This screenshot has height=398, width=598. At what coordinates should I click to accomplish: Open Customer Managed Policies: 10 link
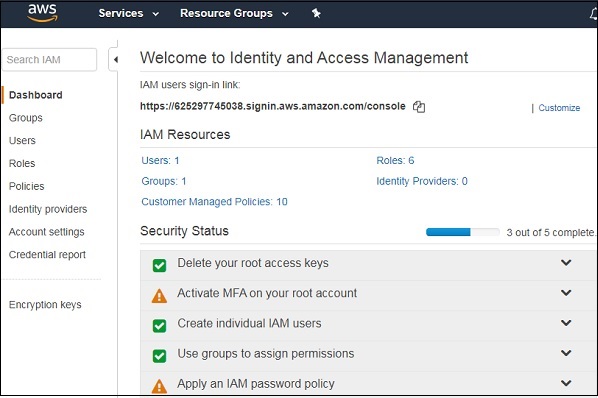coord(214,202)
